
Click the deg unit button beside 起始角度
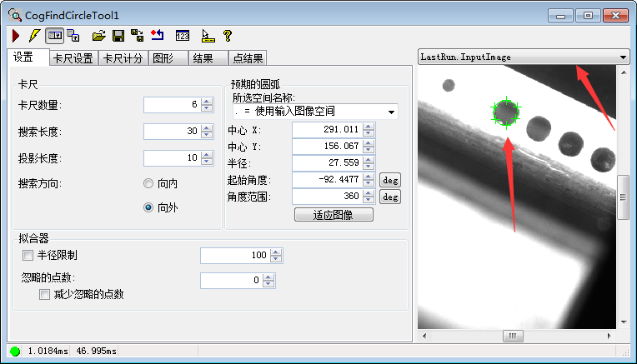pyautogui.click(x=390, y=179)
